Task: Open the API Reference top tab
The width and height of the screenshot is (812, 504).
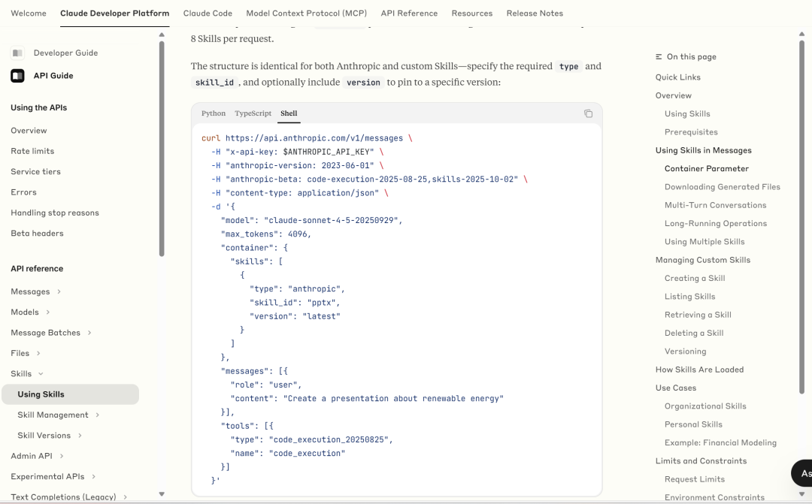Action: click(x=409, y=14)
